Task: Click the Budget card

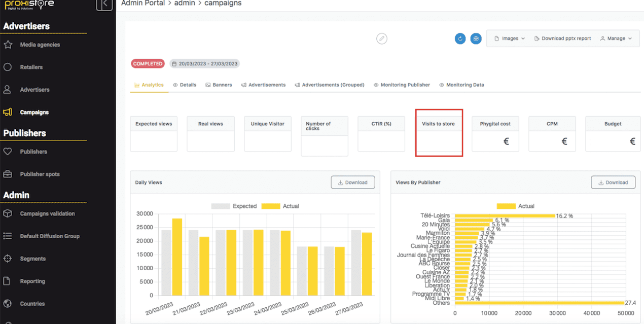Action: point(613,134)
